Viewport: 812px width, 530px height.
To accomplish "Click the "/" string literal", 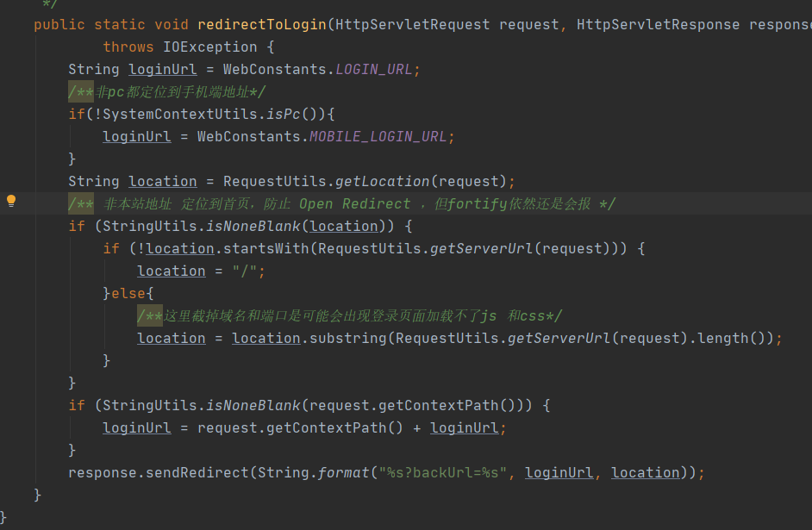I will coord(244,271).
